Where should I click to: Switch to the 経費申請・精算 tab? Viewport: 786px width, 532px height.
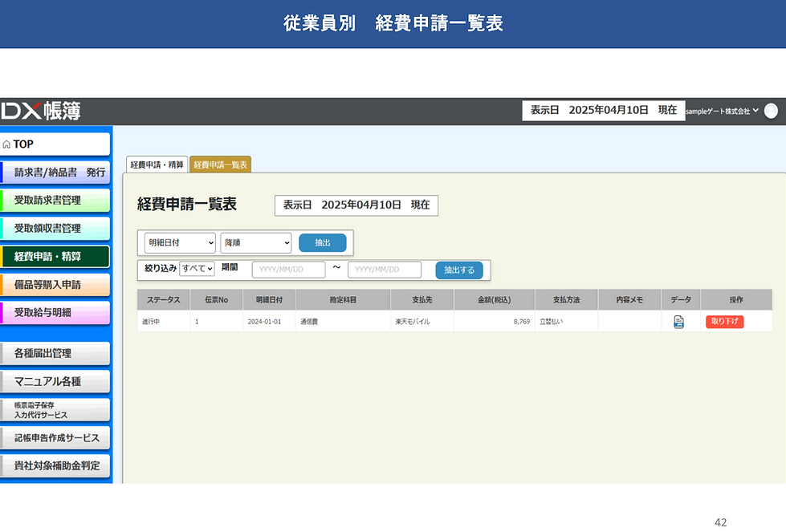tap(157, 164)
